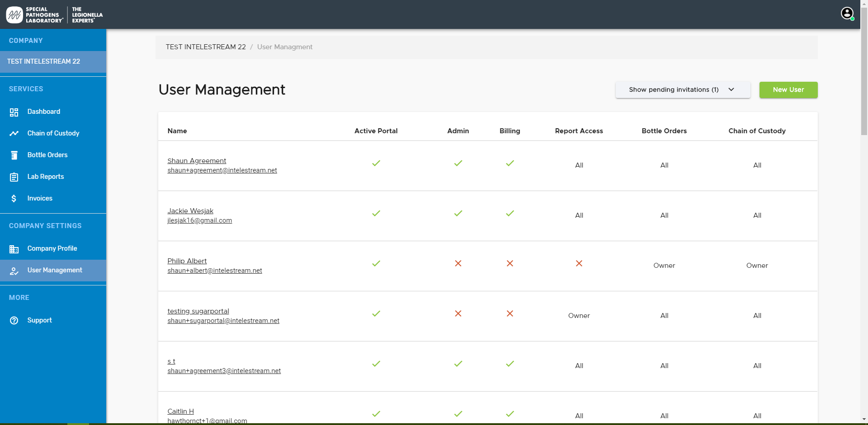Expand Show pending invitations dropdown

click(683, 90)
